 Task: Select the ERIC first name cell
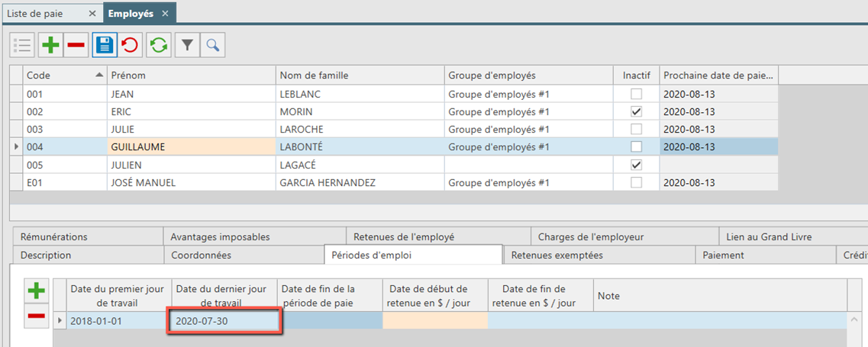tap(191, 112)
